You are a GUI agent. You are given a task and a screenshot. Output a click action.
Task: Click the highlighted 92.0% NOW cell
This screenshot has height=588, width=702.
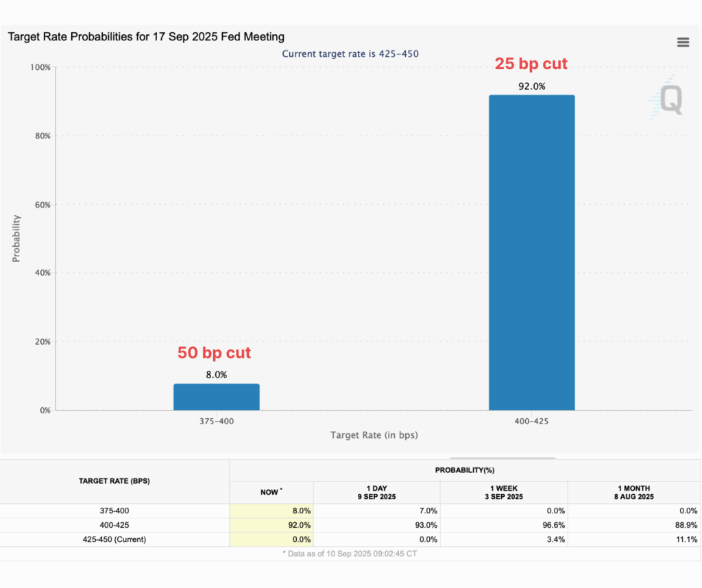271,525
